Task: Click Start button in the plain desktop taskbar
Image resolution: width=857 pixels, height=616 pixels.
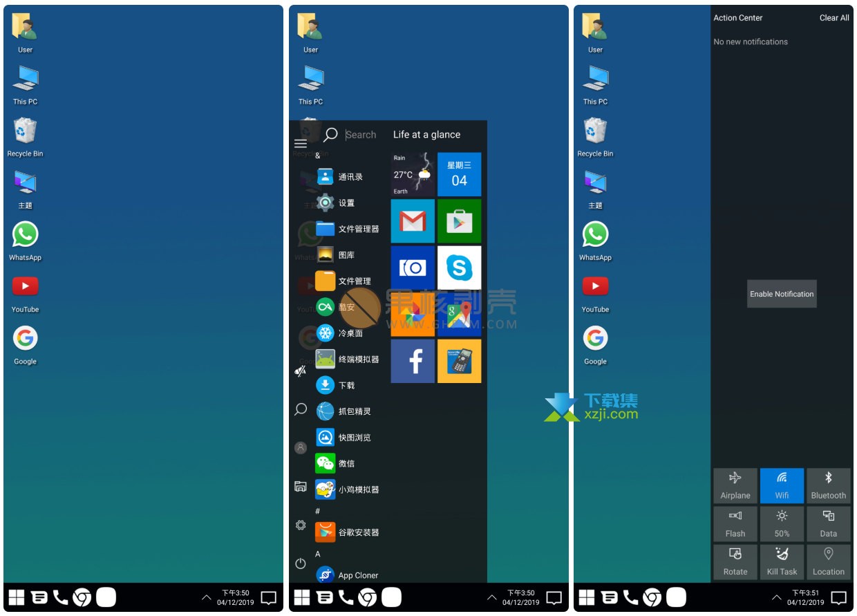Action: click(x=17, y=597)
